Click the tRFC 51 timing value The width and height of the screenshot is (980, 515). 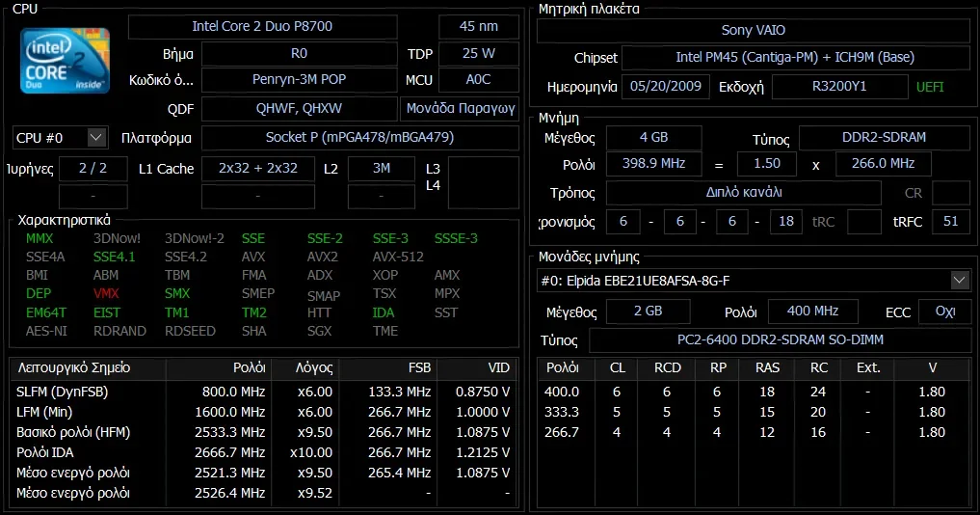(951, 222)
